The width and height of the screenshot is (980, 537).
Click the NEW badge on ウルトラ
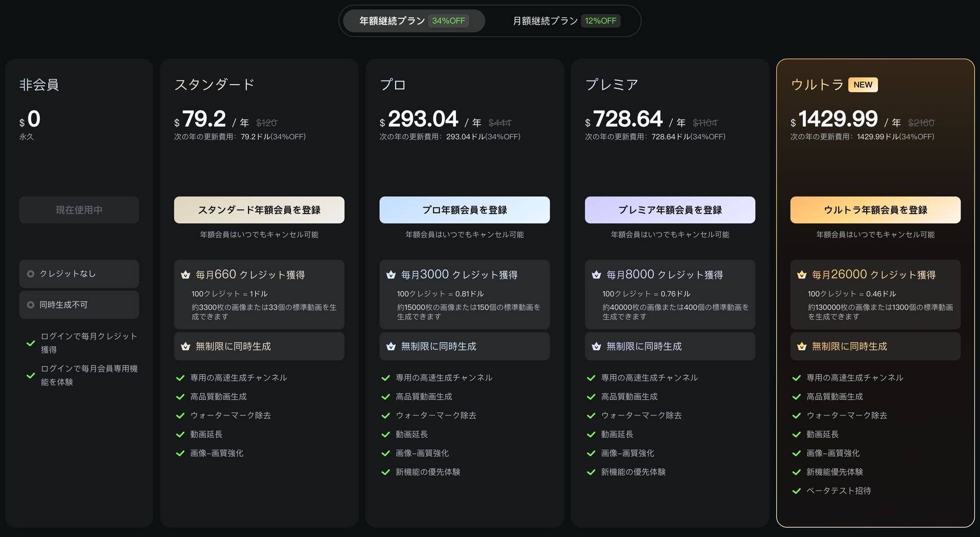863,85
